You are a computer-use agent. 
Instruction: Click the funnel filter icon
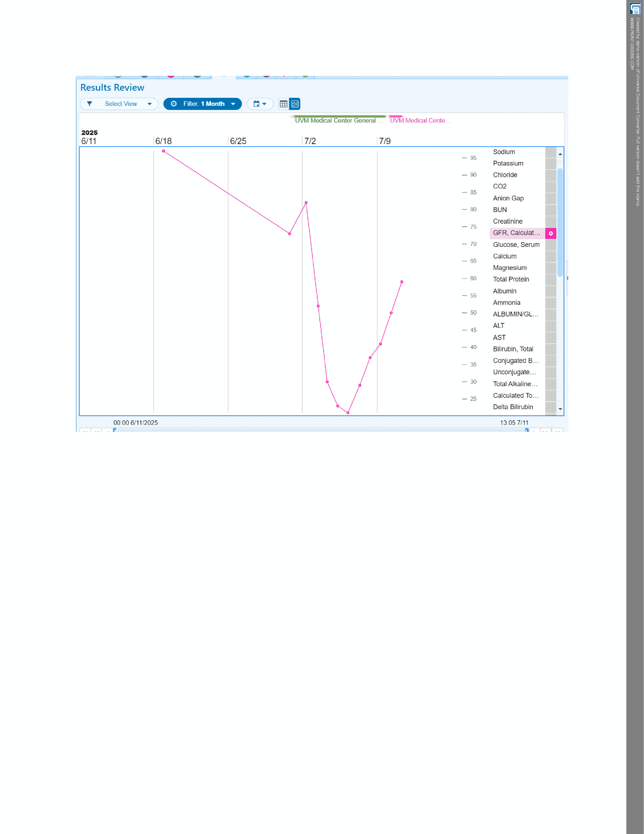(89, 104)
